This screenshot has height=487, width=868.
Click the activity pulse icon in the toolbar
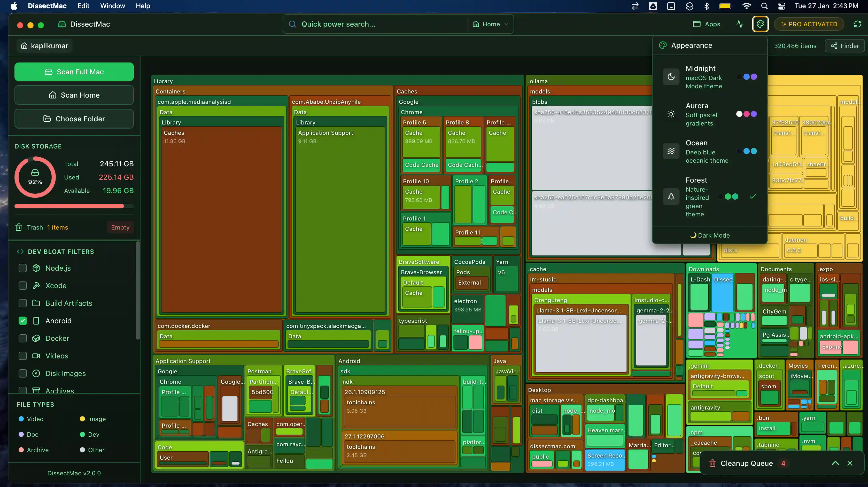740,24
